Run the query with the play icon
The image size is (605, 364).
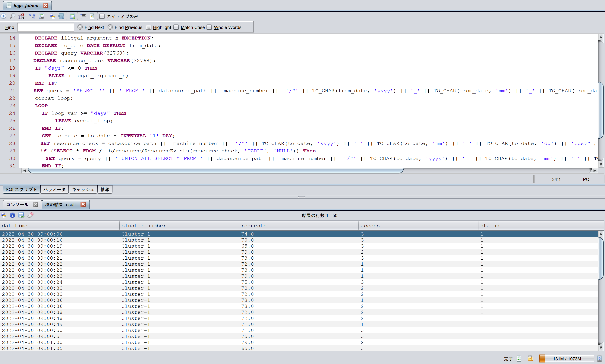[x=3, y=16]
